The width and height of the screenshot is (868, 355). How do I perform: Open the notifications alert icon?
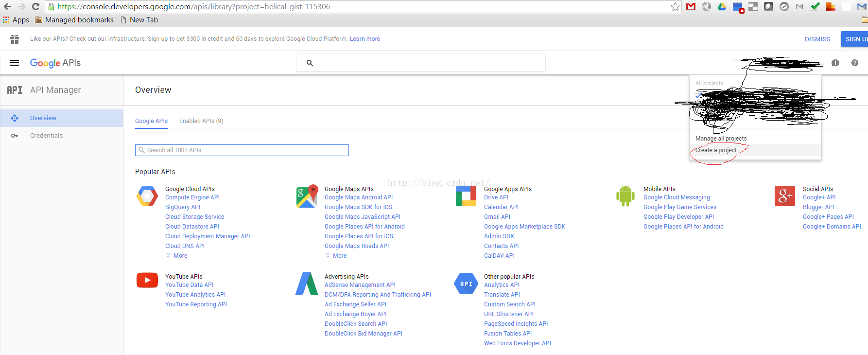(x=835, y=63)
